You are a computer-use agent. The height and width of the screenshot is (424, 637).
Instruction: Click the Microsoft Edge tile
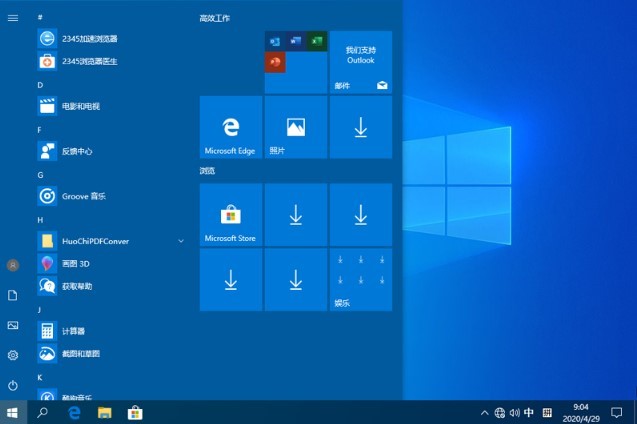[231, 127]
